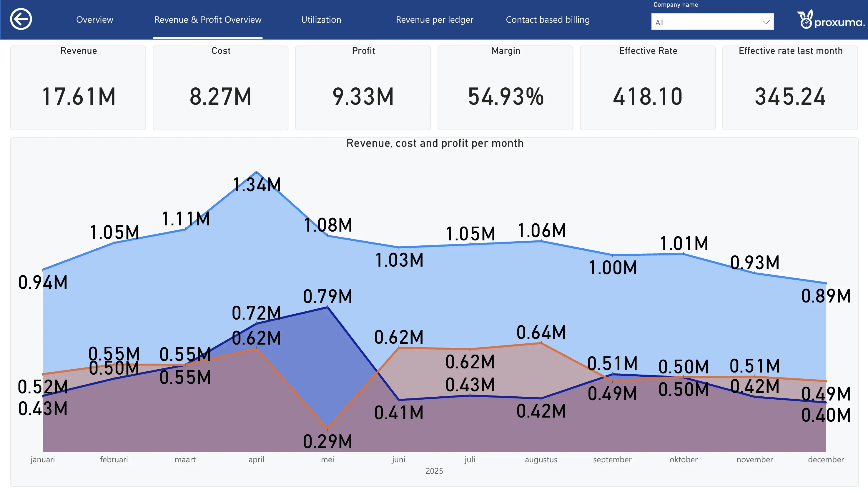This screenshot has width=868, height=492.
Task: Open the Company name dropdown arrow
Action: [x=766, y=22]
